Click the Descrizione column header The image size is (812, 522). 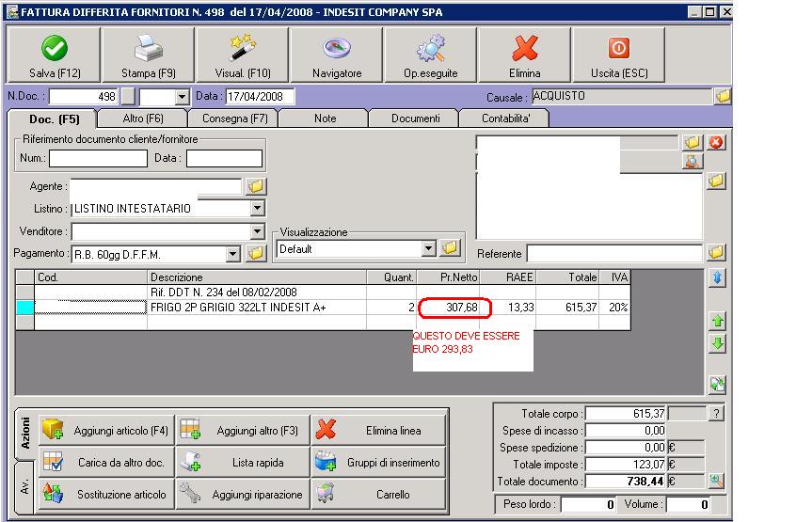coord(257,277)
